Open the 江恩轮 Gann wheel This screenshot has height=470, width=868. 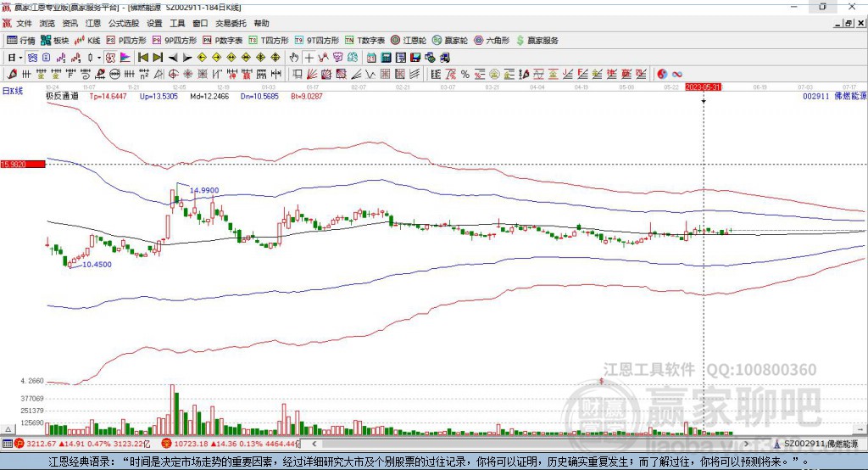(x=409, y=41)
